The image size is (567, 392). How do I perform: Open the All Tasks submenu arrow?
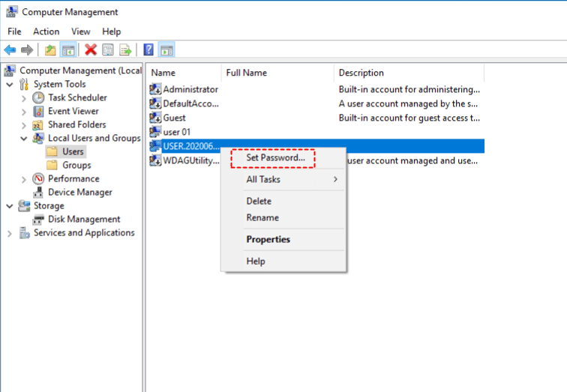335,179
